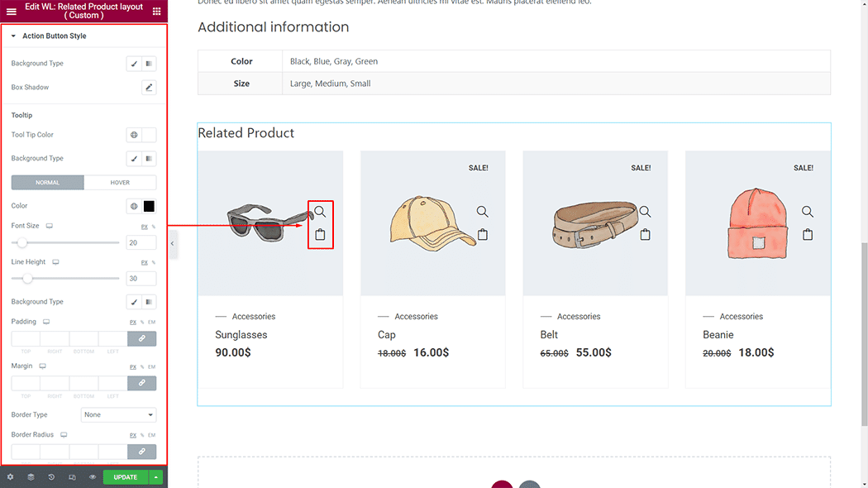The height and width of the screenshot is (488, 868).
Task: Toggle linked values for Margin
Action: [x=141, y=383]
